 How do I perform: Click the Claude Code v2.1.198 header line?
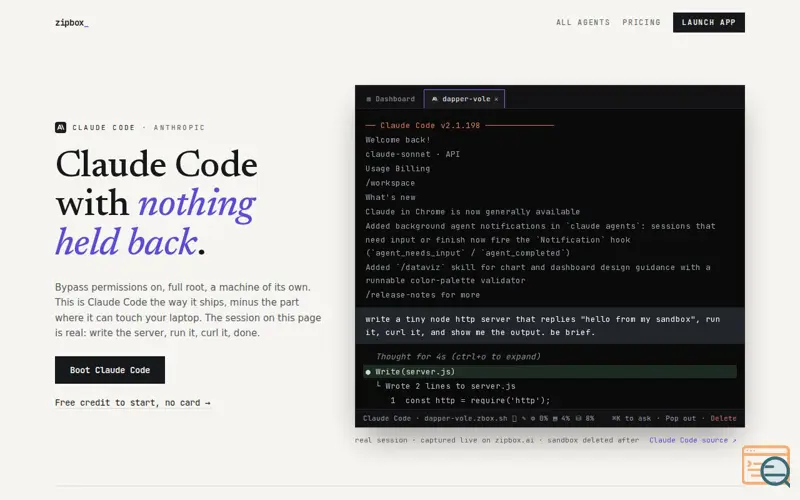click(459, 125)
